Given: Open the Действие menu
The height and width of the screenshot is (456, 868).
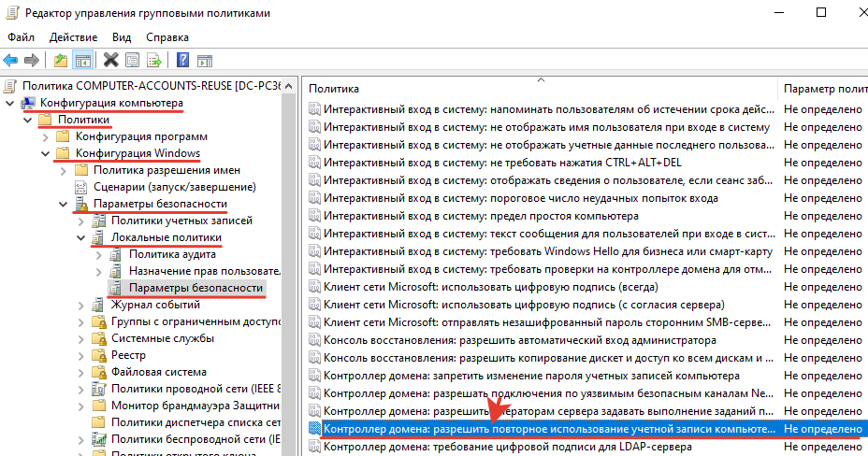Looking at the screenshot, I should (x=73, y=37).
